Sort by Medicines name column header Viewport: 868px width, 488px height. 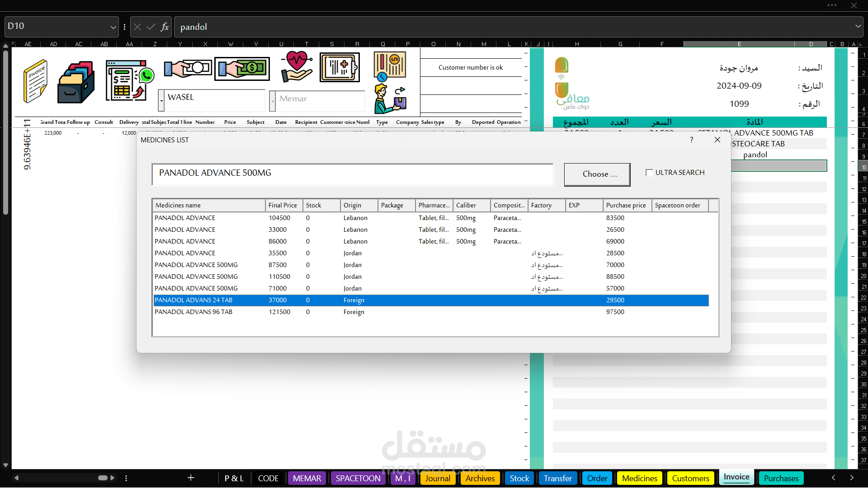click(209, 205)
